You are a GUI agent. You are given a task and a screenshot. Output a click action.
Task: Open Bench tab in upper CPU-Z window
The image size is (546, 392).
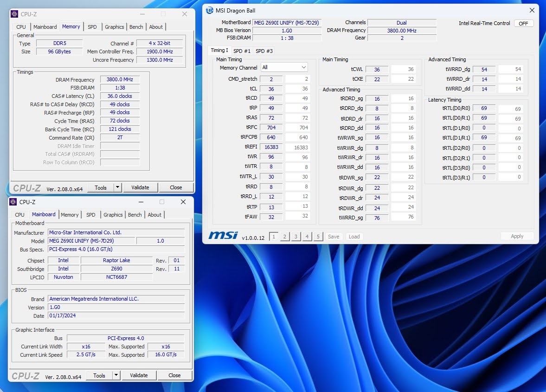point(136,27)
